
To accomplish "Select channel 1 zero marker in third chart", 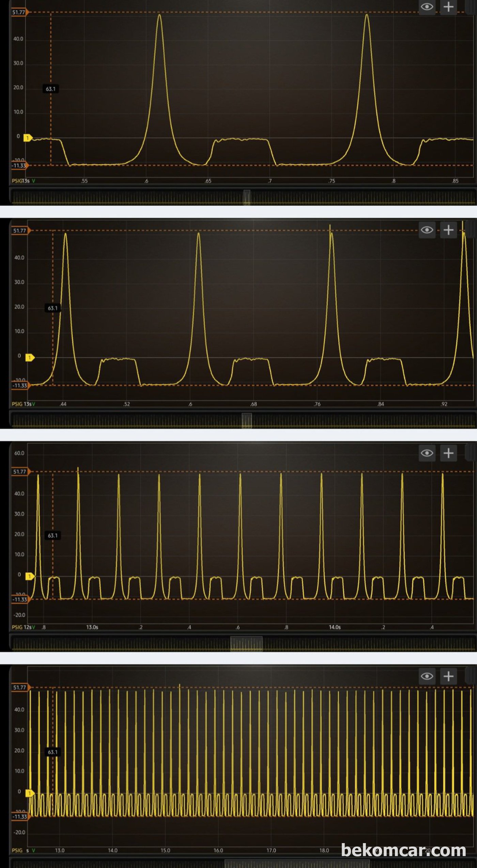I will click(x=30, y=576).
